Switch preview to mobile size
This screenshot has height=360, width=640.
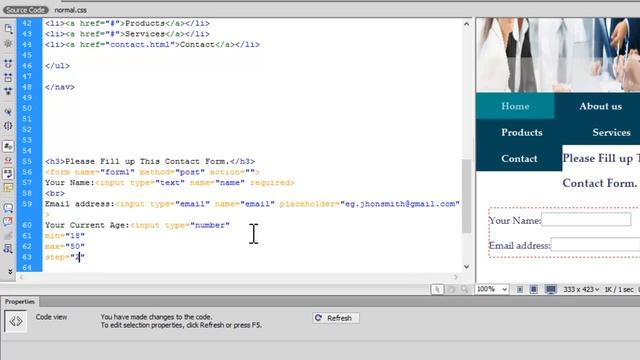520,289
